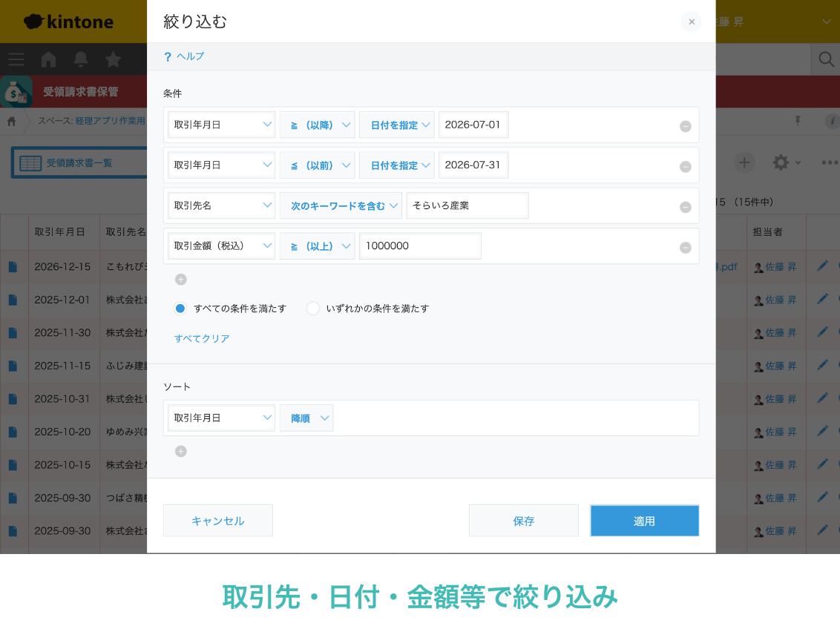Viewport: 840px width, 626px height.
Task: Click the 2026-07-01 date field
Action: point(473,125)
